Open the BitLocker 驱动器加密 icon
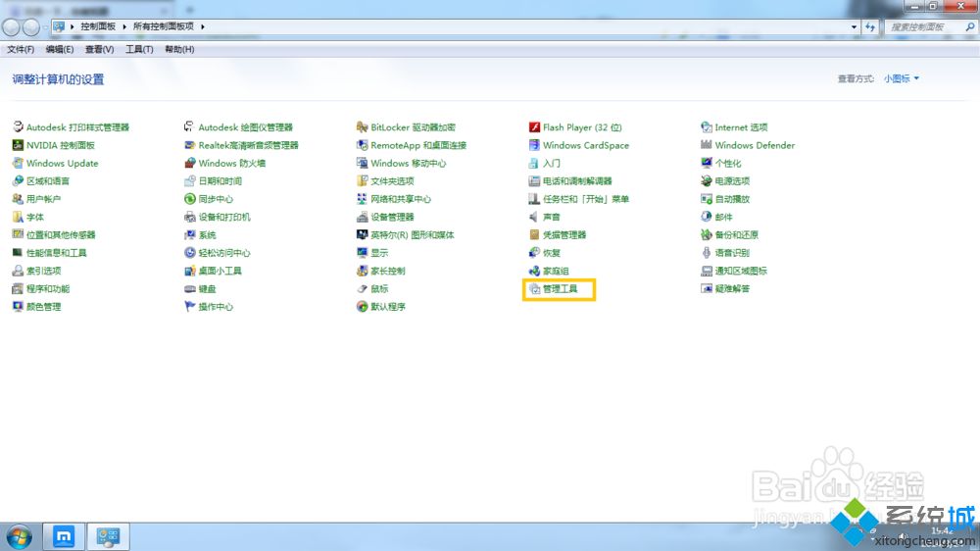Viewport: 980px width, 551px height. tap(362, 126)
